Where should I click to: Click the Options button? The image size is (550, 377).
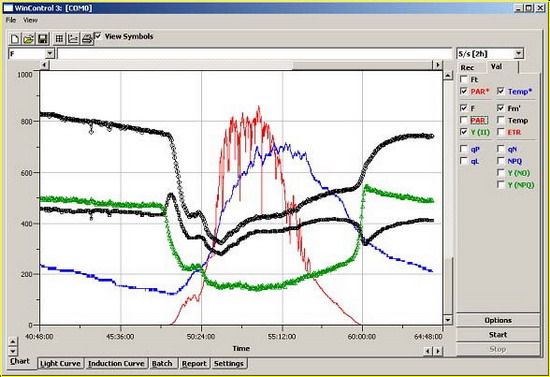(x=498, y=320)
